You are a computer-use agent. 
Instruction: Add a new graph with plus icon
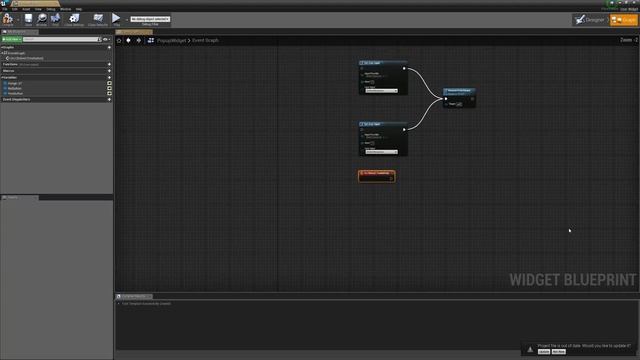(109, 47)
